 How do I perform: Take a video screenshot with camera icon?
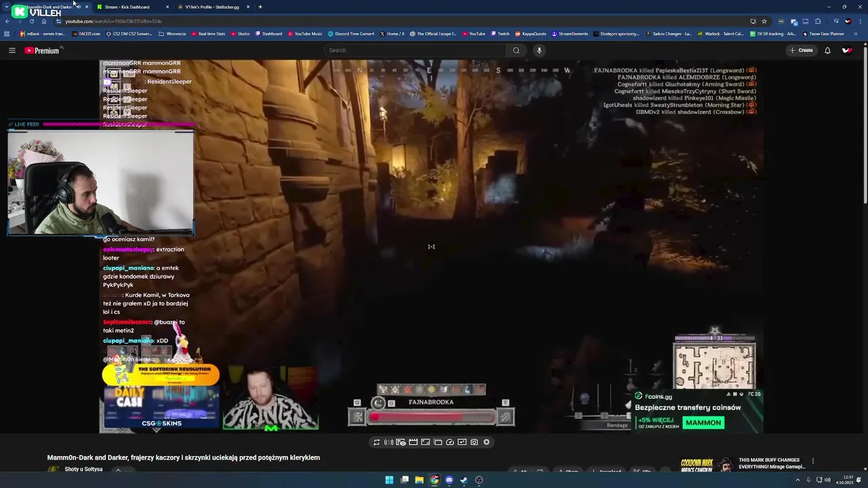coord(474,442)
